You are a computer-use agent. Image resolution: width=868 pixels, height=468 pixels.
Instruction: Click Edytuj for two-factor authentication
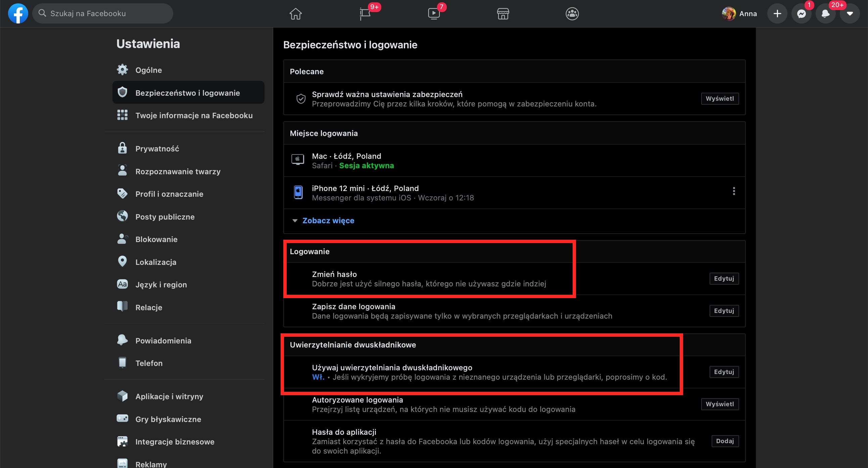click(724, 372)
